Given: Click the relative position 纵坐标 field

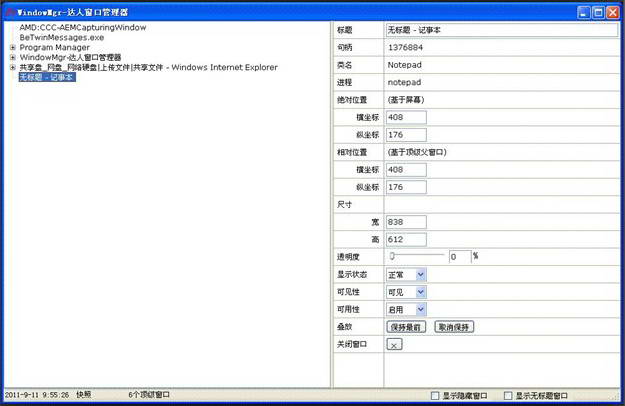Looking at the screenshot, I should (x=406, y=187).
